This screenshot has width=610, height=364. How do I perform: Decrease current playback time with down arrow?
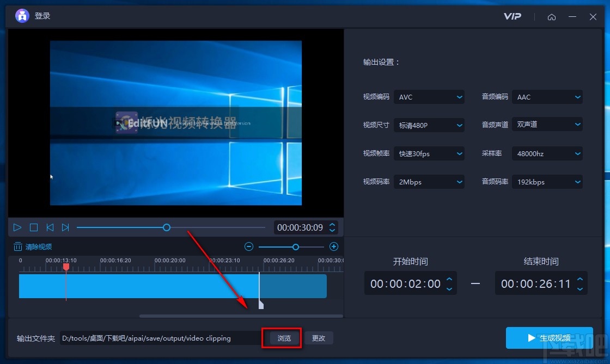(332, 230)
